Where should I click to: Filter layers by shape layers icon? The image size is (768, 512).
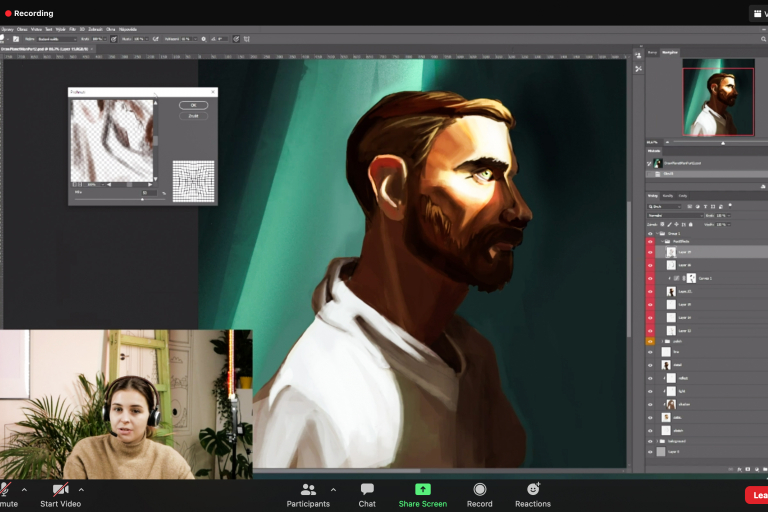713,206
